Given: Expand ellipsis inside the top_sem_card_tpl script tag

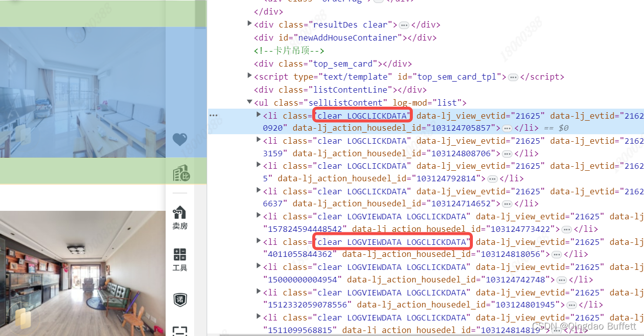Looking at the screenshot, I should click(513, 77).
